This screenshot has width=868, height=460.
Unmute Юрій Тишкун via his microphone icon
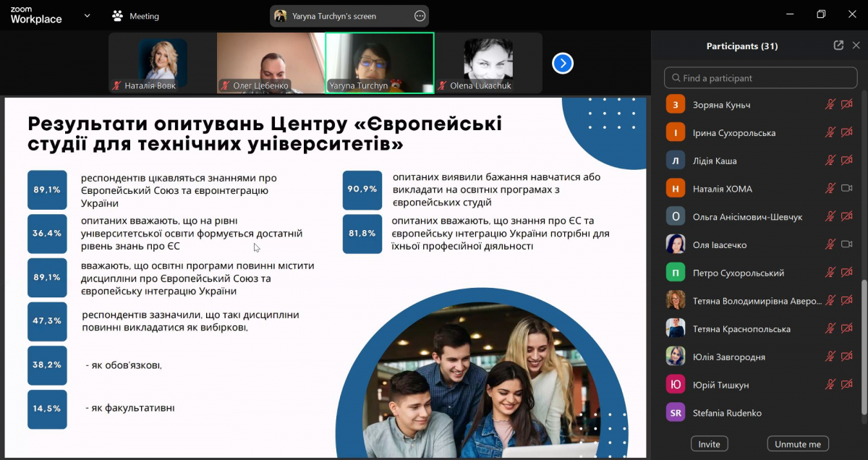[831, 384]
